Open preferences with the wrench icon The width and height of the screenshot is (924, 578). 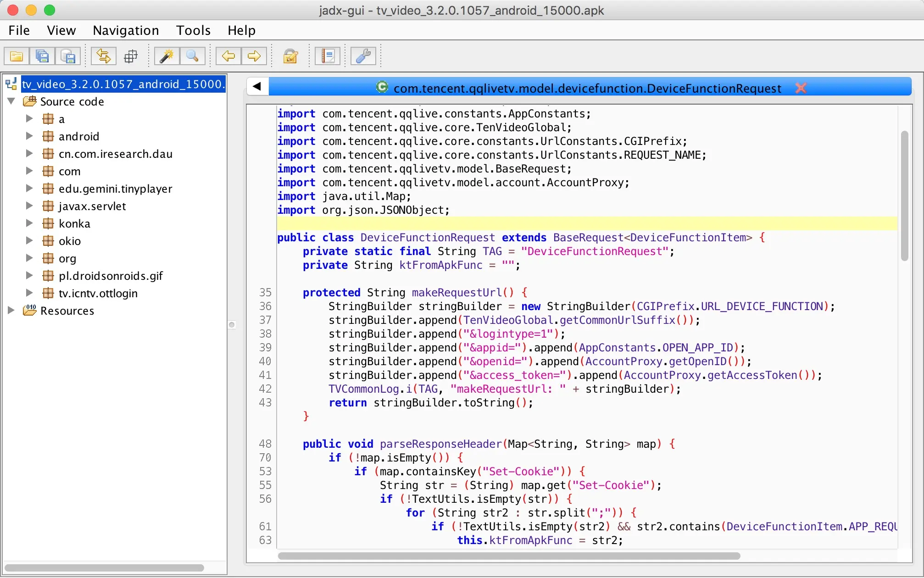click(x=363, y=56)
